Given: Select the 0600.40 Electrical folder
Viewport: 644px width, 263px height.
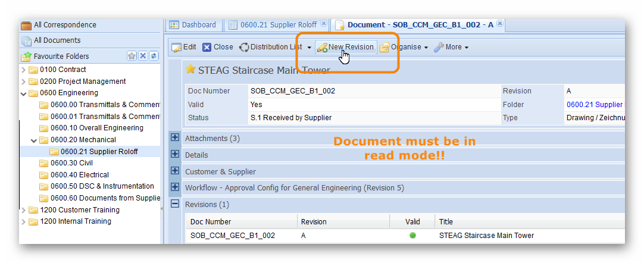Looking at the screenshot, I should (79, 175).
